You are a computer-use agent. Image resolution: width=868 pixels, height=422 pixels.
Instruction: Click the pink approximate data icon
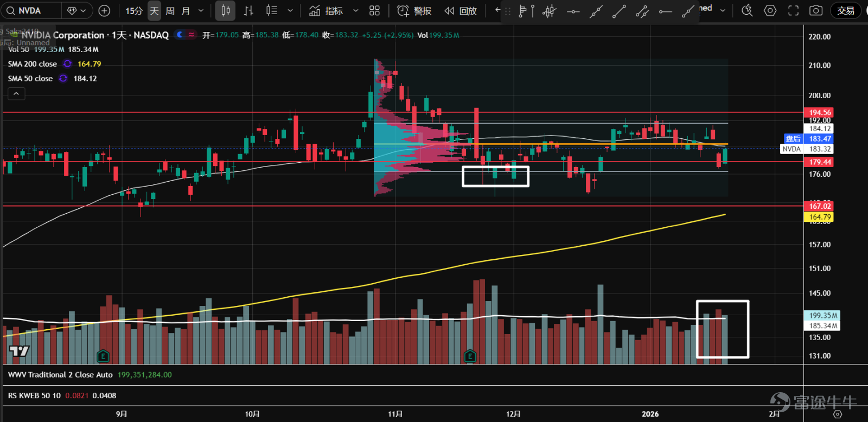191,35
